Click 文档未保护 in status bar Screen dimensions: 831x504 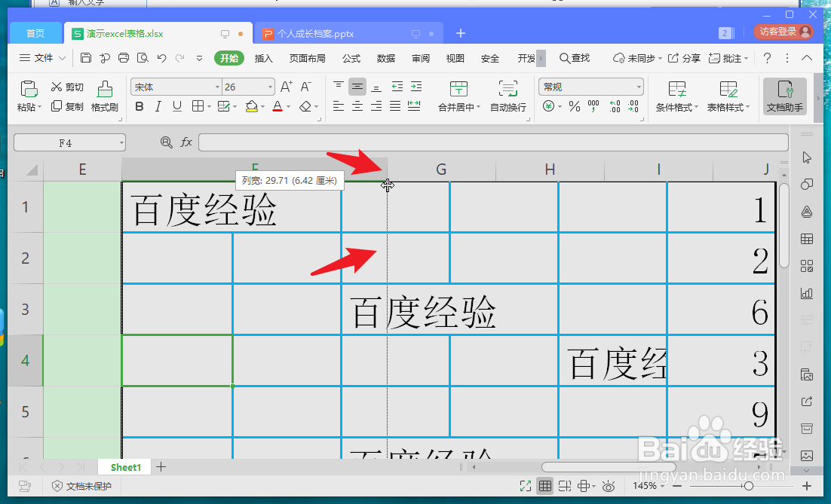[81, 485]
